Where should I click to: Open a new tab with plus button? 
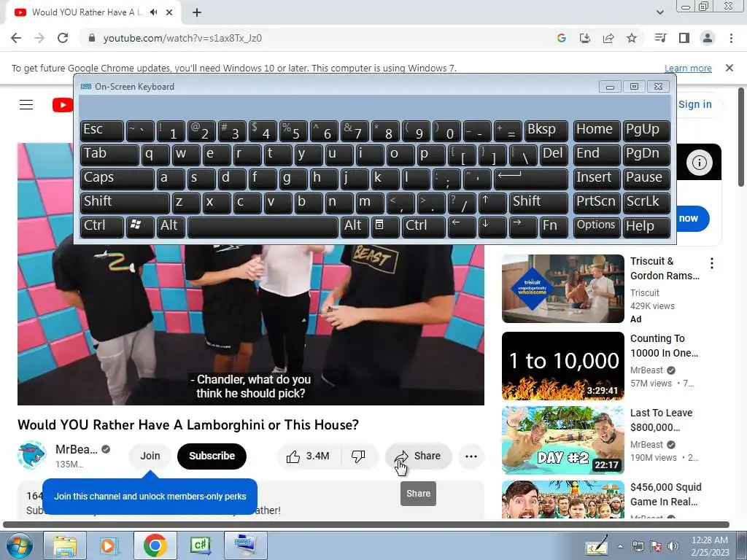pyautogui.click(x=197, y=12)
